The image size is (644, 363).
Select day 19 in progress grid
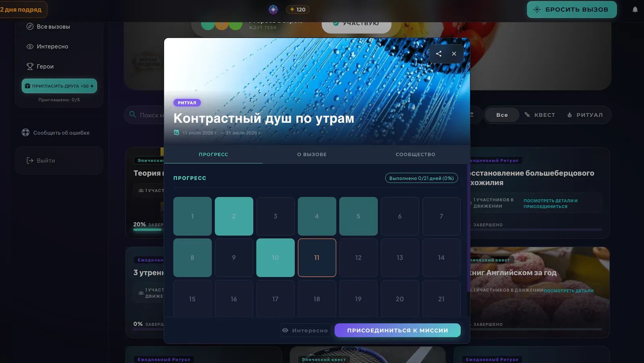coord(358,299)
